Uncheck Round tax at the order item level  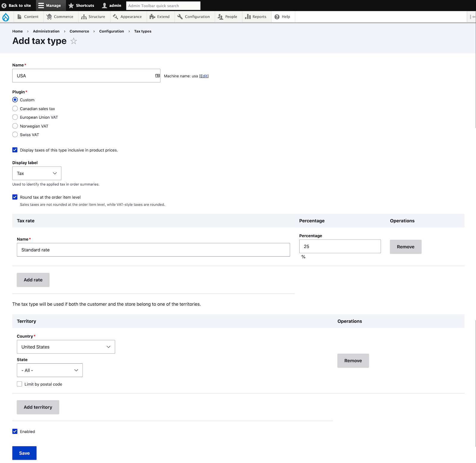[15, 197]
